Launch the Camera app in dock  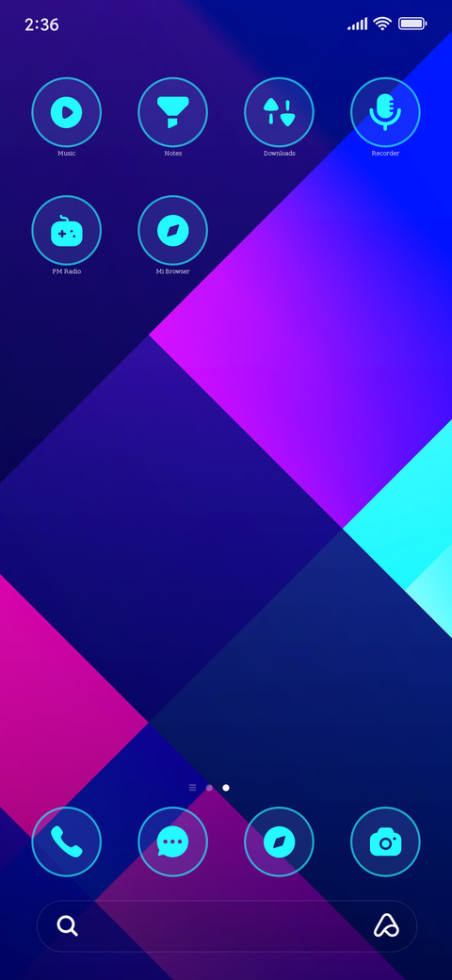pyautogui.click(x=385, y=841)
